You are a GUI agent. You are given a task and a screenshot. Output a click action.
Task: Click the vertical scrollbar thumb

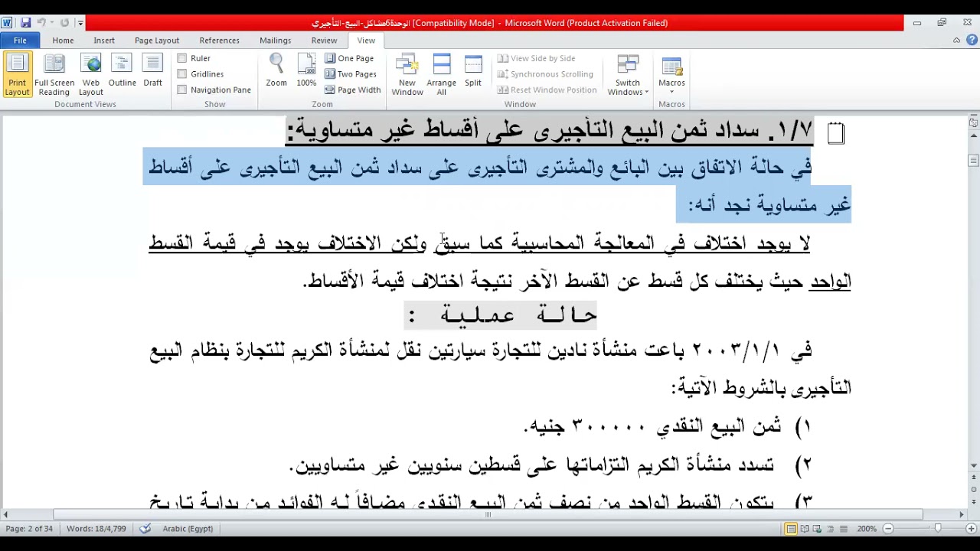pyautogui.click(x=973, y=160)
